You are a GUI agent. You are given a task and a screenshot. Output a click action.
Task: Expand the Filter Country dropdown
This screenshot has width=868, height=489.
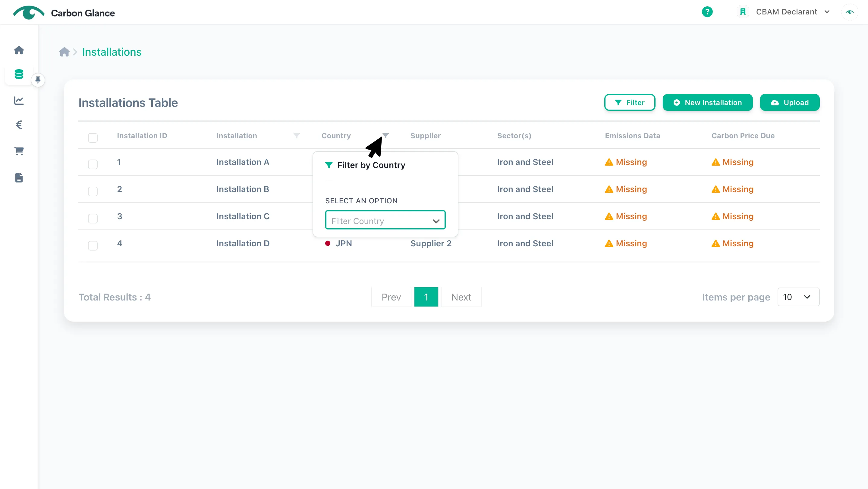[385, 220]
